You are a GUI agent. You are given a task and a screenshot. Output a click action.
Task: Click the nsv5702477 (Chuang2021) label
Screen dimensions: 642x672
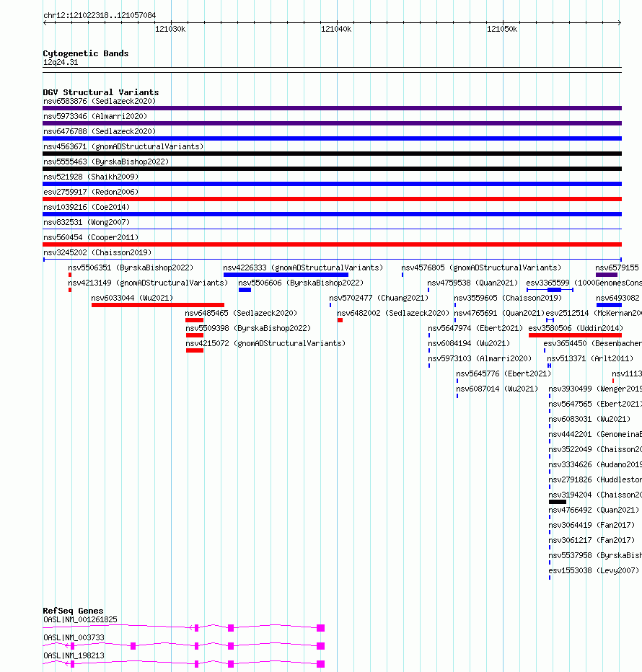(379, 298)
